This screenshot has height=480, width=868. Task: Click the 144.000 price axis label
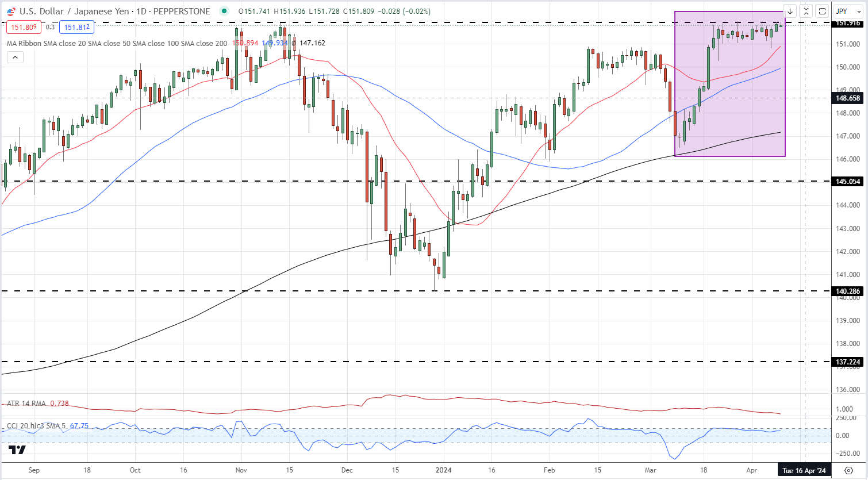(x=848, y=205)
